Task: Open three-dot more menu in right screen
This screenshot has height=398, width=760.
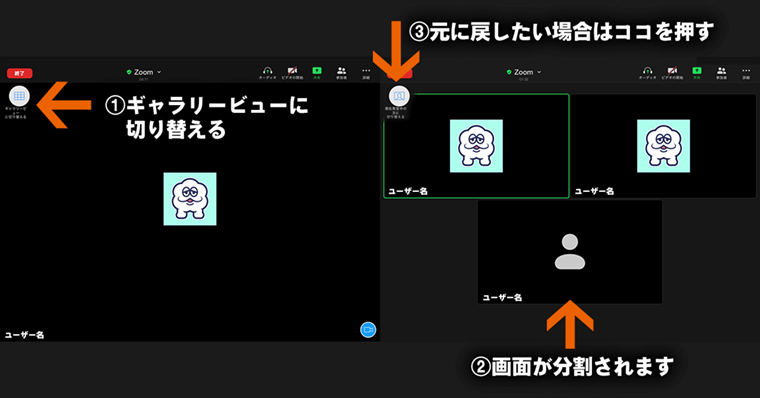Action: (x=746, y=73)
